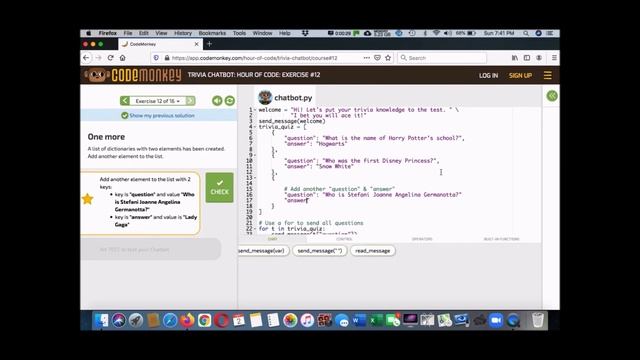Close the CodeMonkey tab

tap(196, 44)
